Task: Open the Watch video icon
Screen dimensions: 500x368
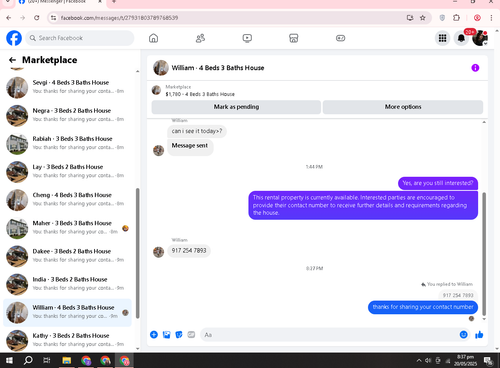Action: point(247,38)
